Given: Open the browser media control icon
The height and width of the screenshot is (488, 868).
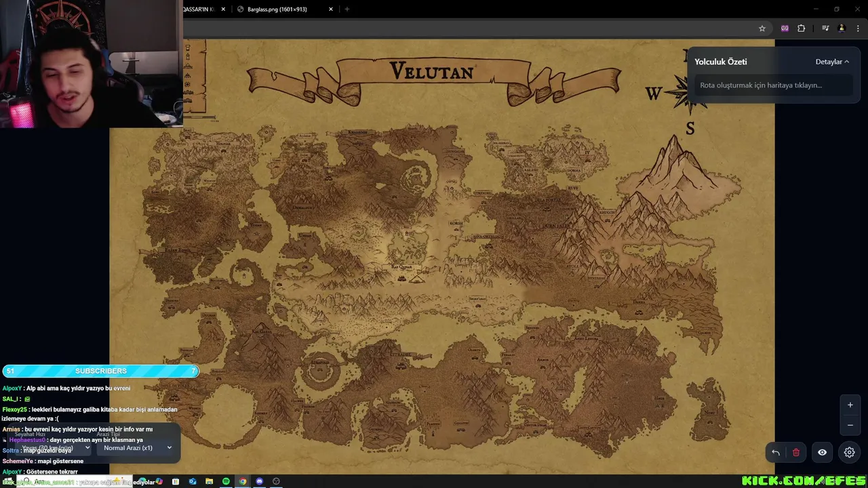Looking at the screenshot, I should tap(825, 28).
